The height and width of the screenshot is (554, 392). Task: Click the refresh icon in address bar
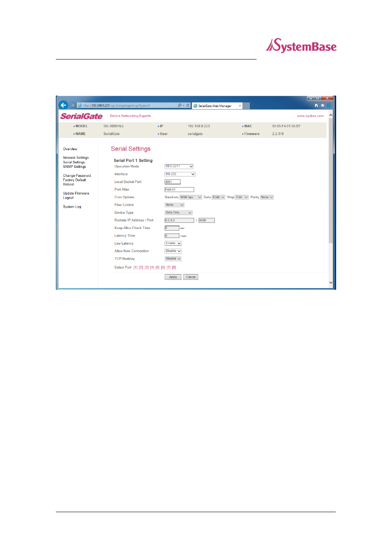(188, 105)
